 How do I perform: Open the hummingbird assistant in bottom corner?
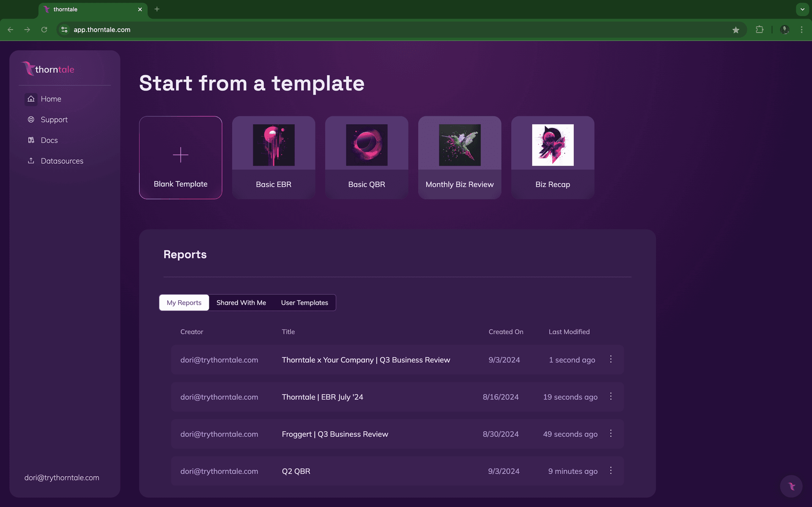point(792,486)
